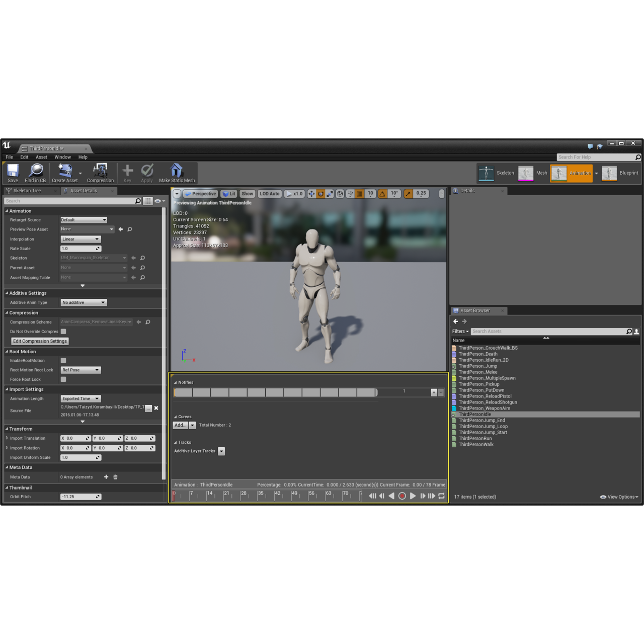Check Do Not Override Compression box
Viewport: 644px width, 644px height.
point(63,332)
